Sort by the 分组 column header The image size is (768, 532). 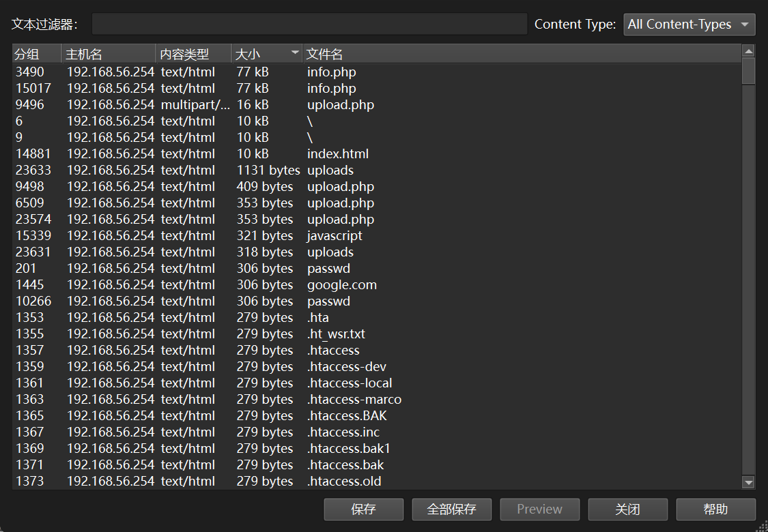[38, 54]
